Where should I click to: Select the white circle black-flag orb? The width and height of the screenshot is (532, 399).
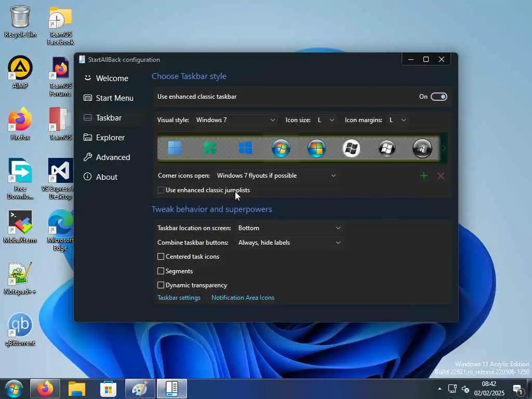coord(352,148)
